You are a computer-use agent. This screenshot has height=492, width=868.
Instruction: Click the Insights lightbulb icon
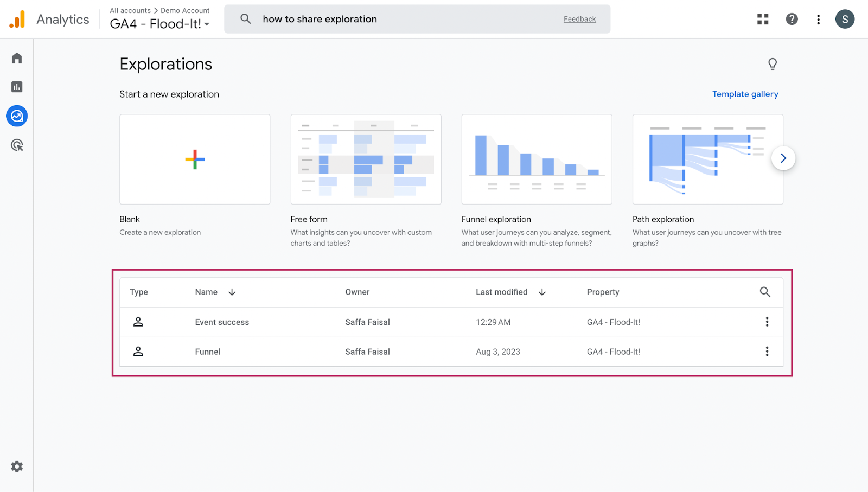773,64
